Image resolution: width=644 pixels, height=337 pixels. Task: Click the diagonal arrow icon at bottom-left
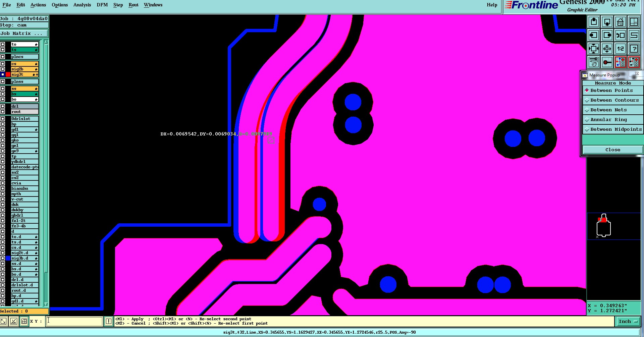tap(3, 321)
